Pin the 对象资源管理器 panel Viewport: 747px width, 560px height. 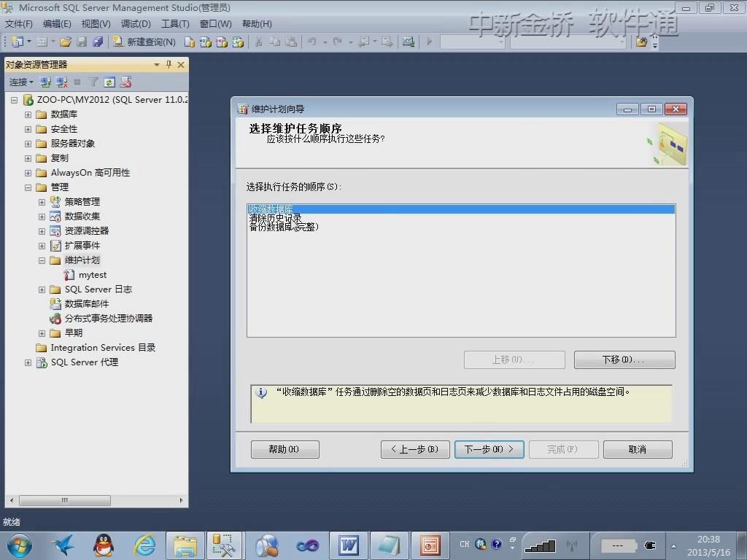click(169, 64)
